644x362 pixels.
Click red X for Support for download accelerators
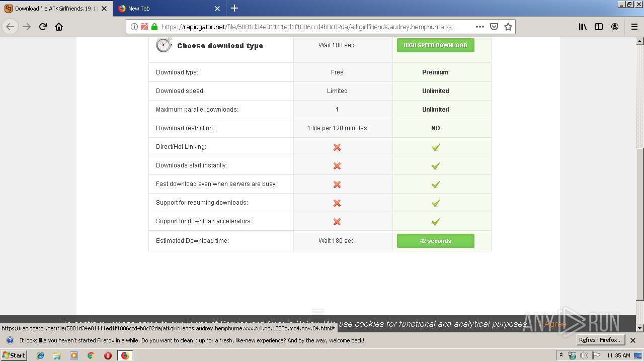(337, 222)
